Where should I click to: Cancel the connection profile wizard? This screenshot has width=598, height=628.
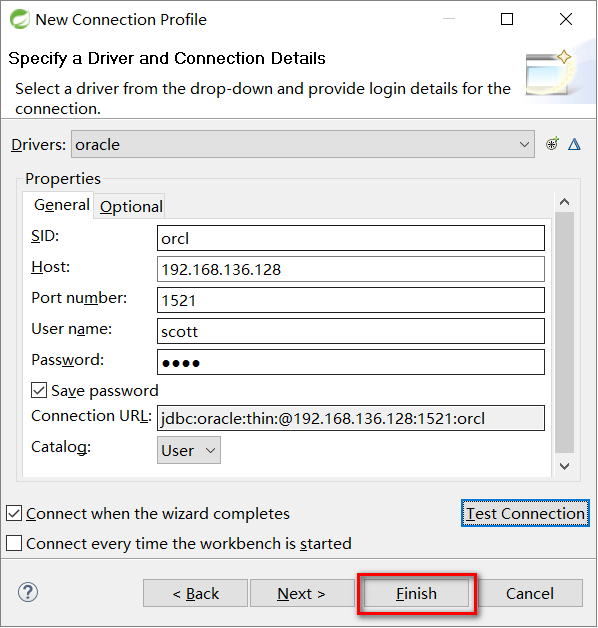tap(530, 593)
